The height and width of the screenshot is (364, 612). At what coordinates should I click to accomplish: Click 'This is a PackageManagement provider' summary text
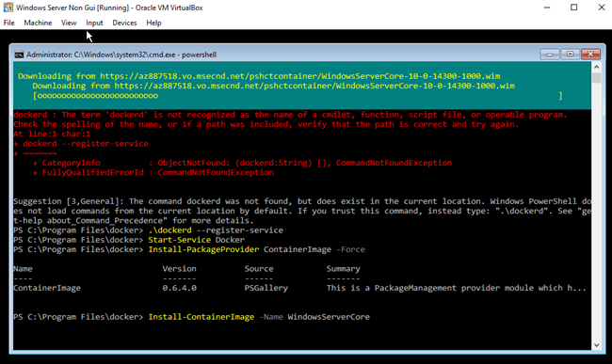click(457, 288)
